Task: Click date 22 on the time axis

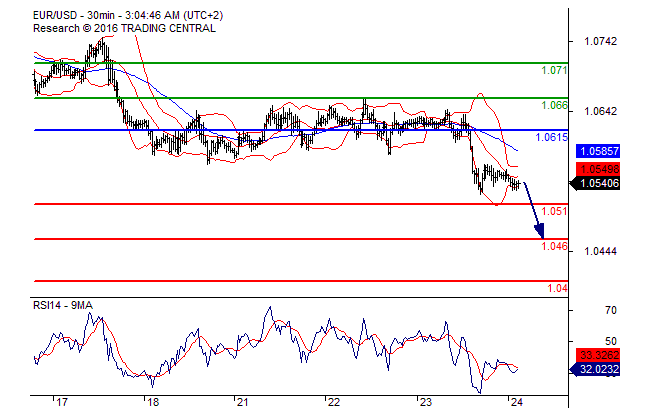Action: pyautogui.click(x=334, y=402)
